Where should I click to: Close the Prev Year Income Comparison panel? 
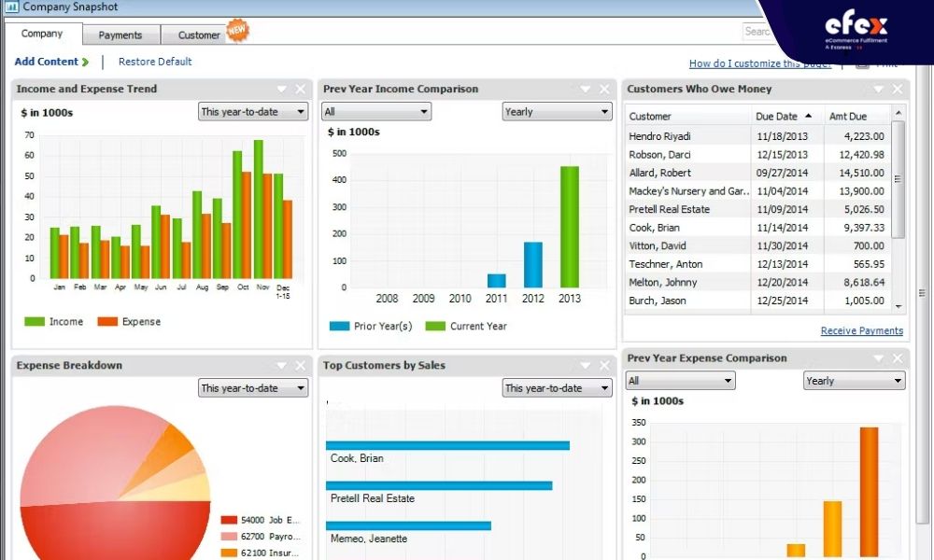(604, 90)
